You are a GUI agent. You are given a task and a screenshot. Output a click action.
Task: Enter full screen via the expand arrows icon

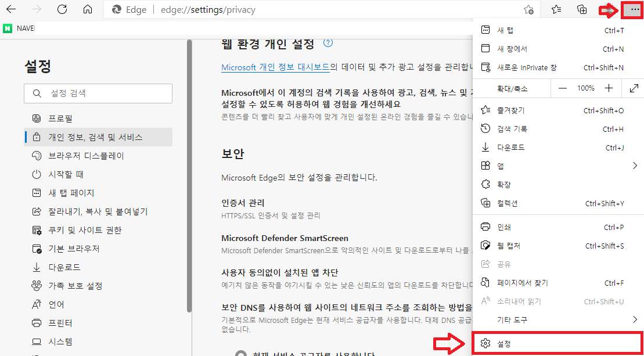[x=634, y=88]
